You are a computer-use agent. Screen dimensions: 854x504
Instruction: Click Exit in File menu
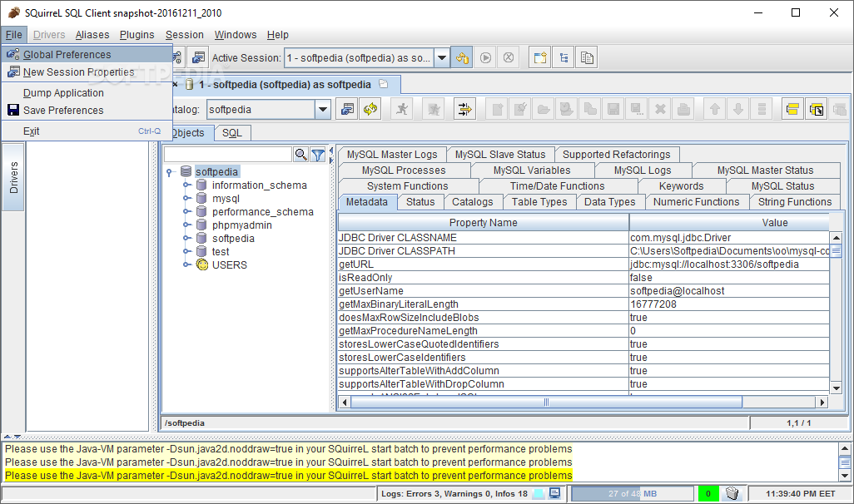87,131
